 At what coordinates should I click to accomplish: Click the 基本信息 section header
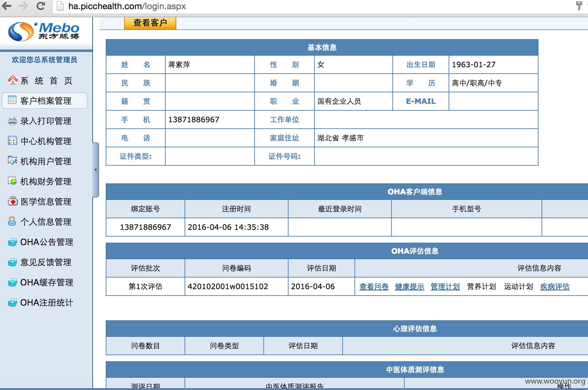pos(322,47)
